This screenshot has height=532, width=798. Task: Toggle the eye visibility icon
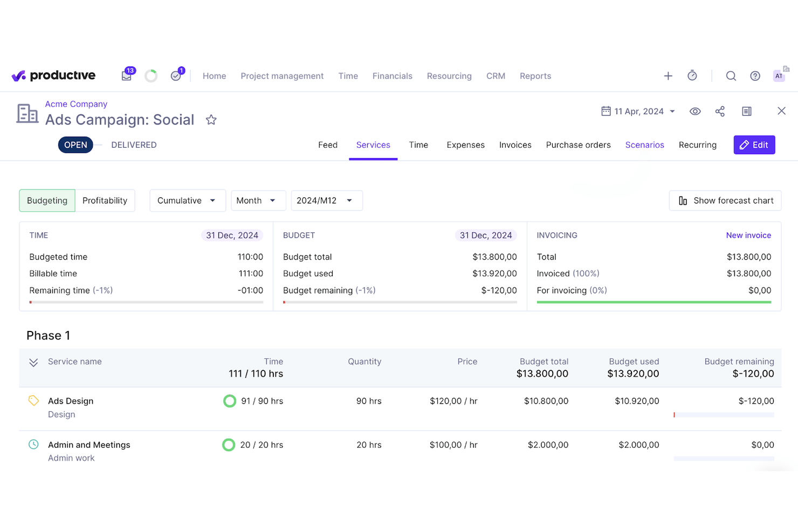(695, 111)
